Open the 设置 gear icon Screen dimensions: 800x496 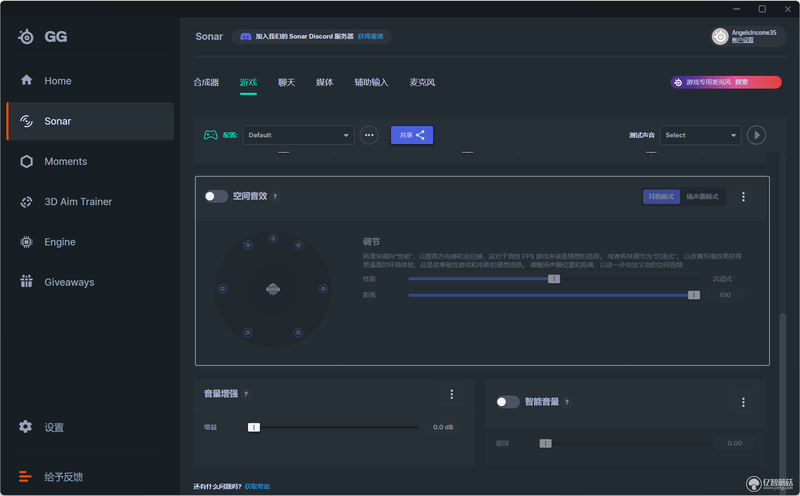tap(26, 427)
